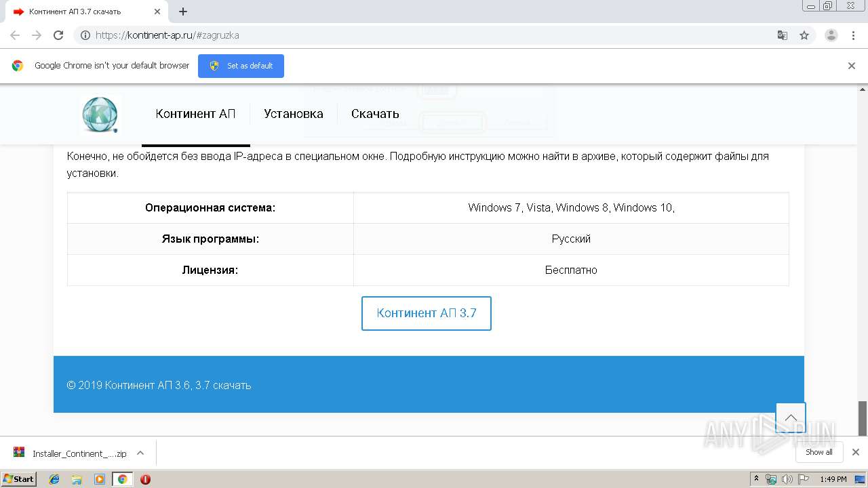Click Show all downloads
The width and height of the screenshot is (868, 488).
coord(819,452)
